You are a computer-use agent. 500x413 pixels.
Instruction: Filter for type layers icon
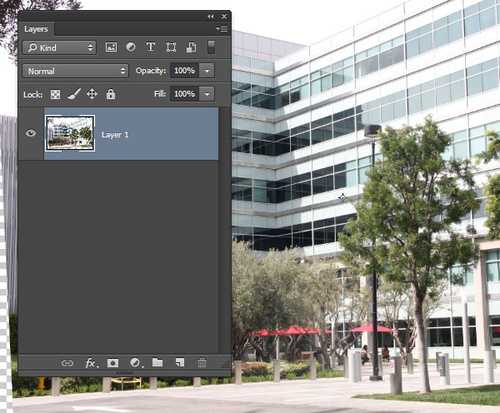point(151,47)
